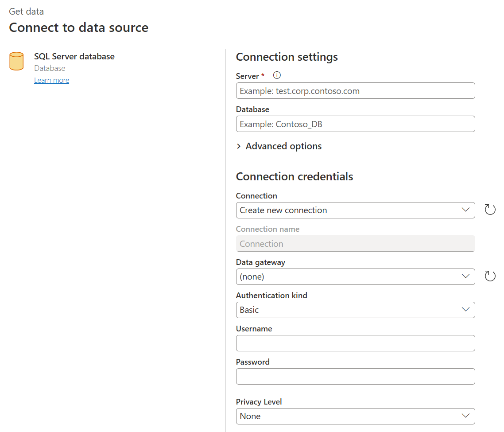Screen dimensions: 504x432
Task: Open the Learn more link
Action: coord(51,80)
